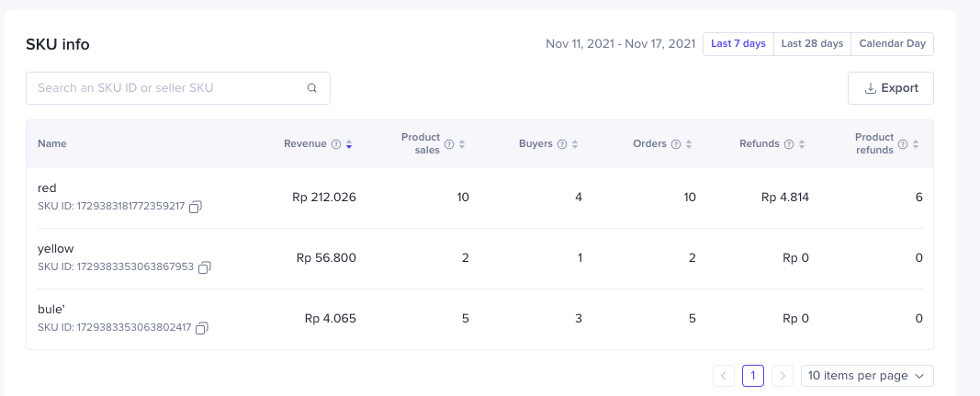Select the Last 7 days range
Viewport: 980px width, 396px height.
pos(738,44)
